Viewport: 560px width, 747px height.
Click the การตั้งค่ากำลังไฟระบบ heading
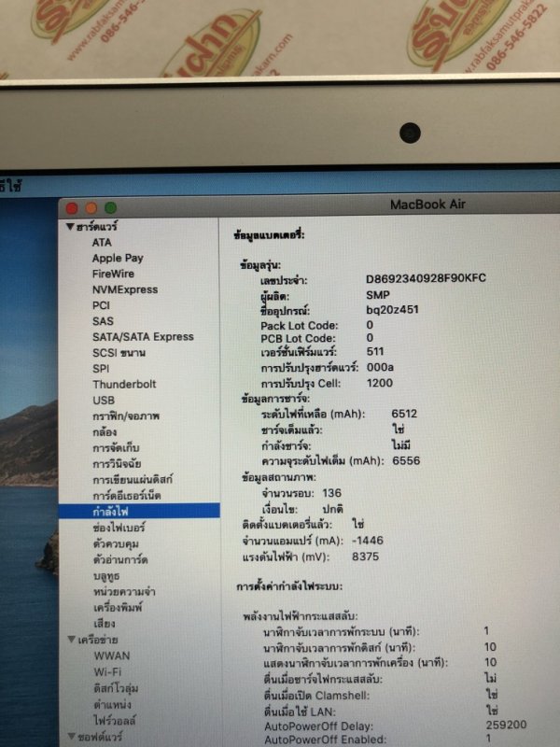289,586
